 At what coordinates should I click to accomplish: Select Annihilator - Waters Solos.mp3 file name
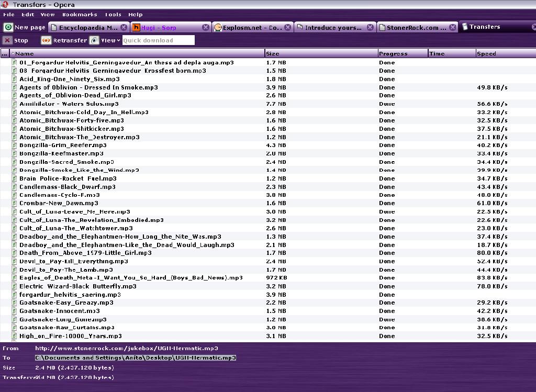pos(69,104)
